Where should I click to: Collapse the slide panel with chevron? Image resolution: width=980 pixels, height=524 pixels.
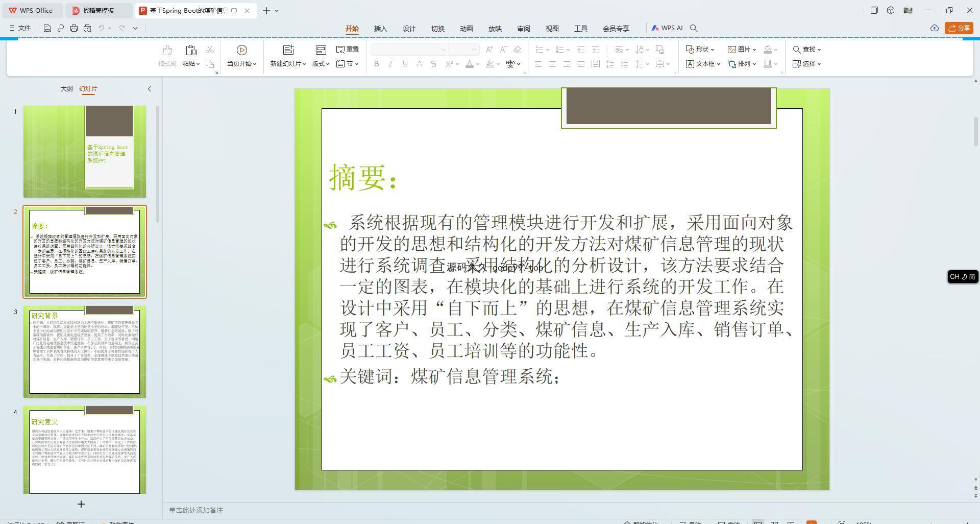point(150,89)
